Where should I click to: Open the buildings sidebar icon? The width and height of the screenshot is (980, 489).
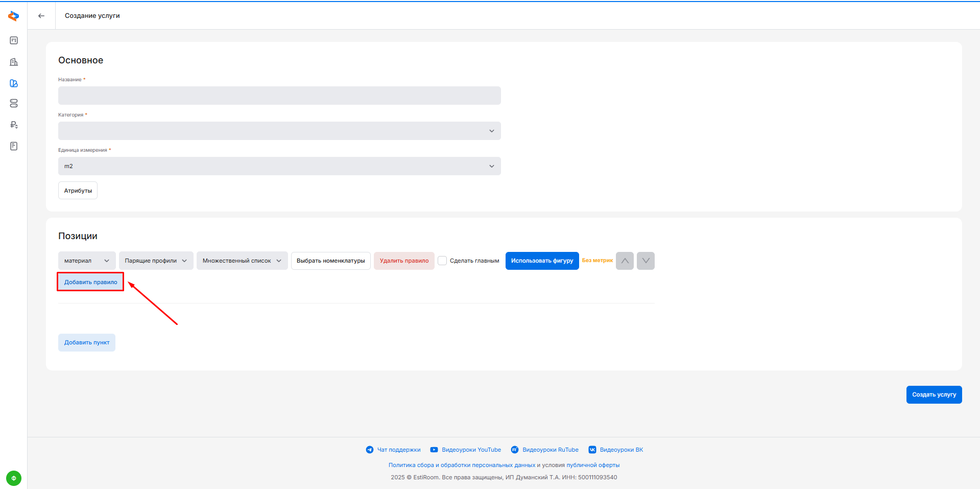tap(14, 62)
